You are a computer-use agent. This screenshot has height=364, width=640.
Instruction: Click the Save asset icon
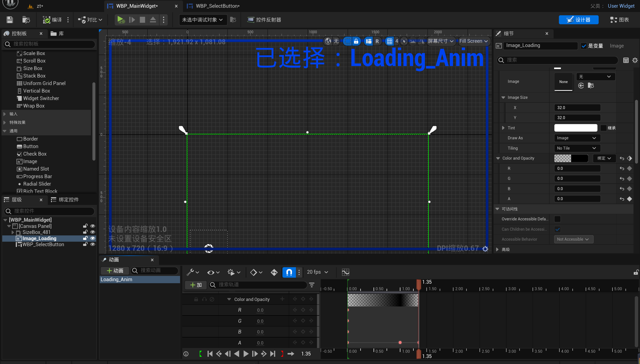[x=10, y=20]
